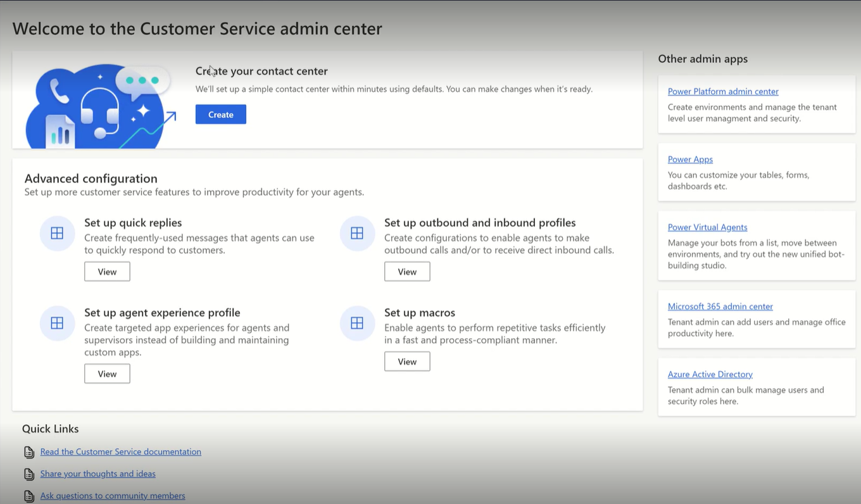Click the contact center illustration image
Image resolution: width=861 pixels, height=504 pixels.
coord(98,104)
